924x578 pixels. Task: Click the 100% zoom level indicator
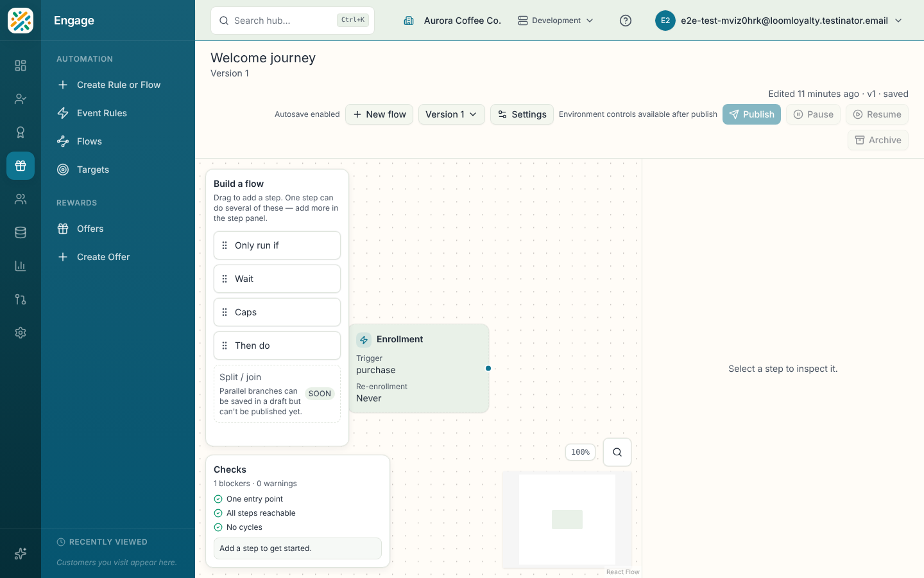580,452
